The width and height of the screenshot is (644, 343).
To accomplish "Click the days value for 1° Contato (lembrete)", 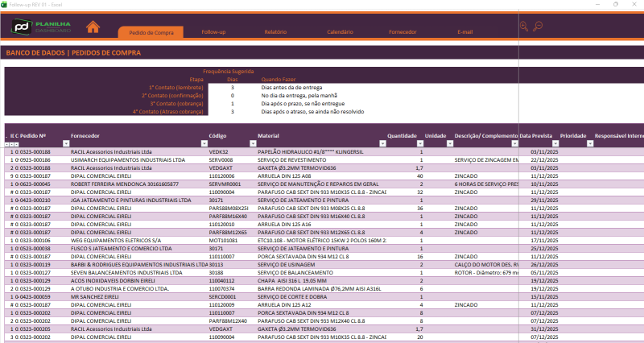I will (232, 87).
